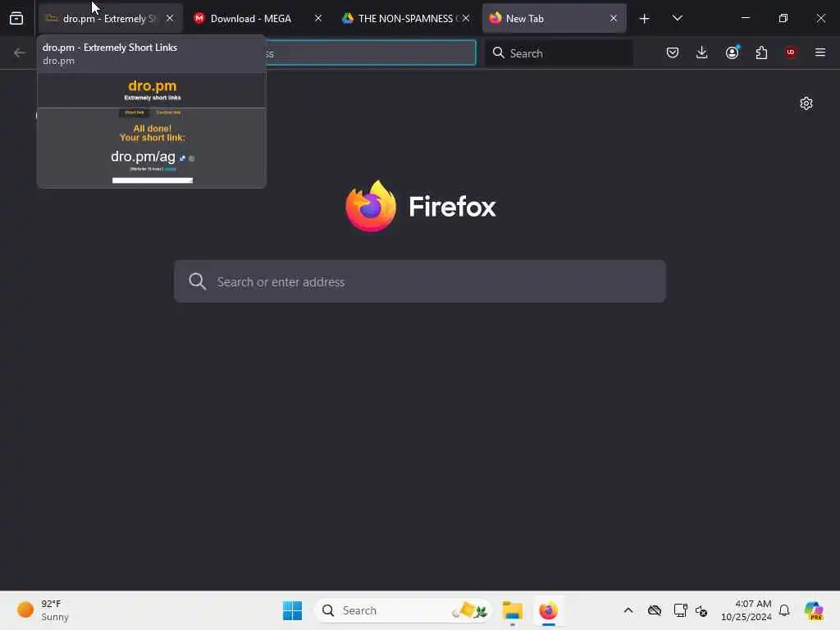Show hidden system tray icons chevron
Image resolution: width=840 pixels, height=630 pixels.
(x=628, y=610)
